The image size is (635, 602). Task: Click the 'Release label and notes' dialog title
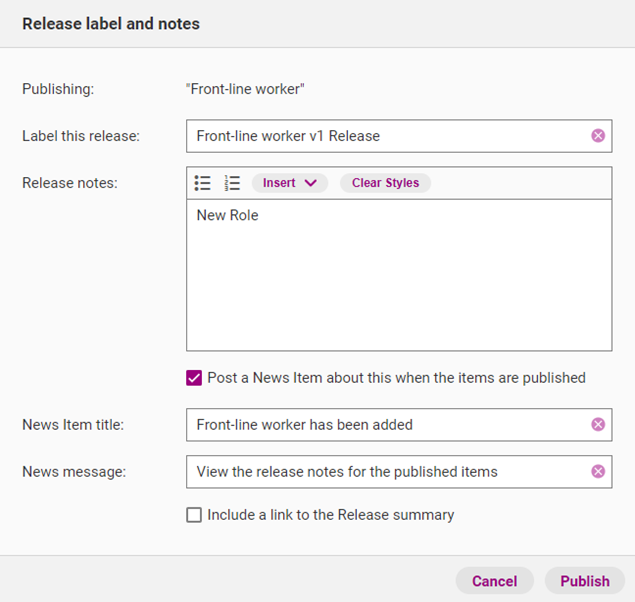(x=111, y=24)
